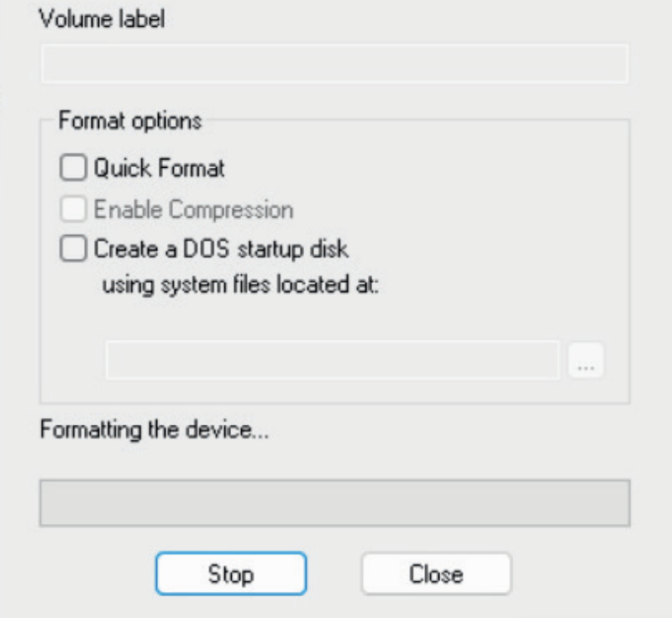
Task: Click the "Create a DOS startup disk" label
Action: coord(221,249)
